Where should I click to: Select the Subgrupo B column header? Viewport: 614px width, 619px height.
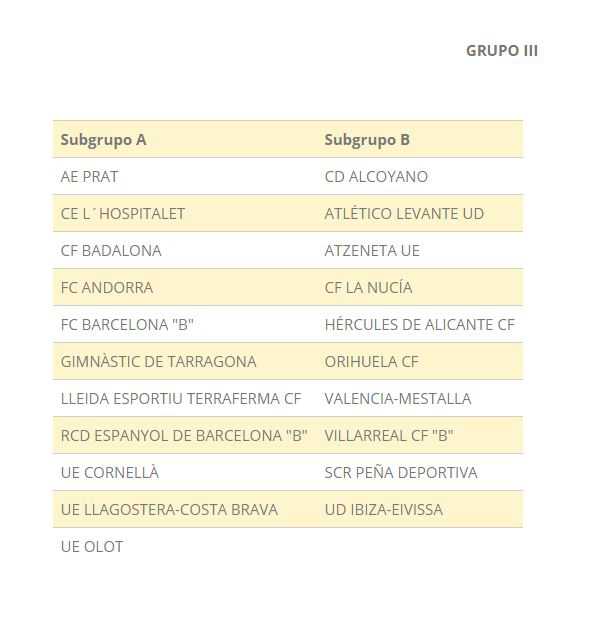coord(367,140)
